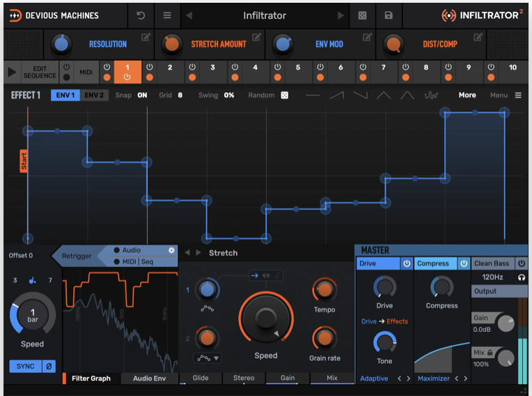Enable the Clean Bass power switch
The width and height of the screenshot is (532, 396).
pyautogui.click(x=521, y=264)
